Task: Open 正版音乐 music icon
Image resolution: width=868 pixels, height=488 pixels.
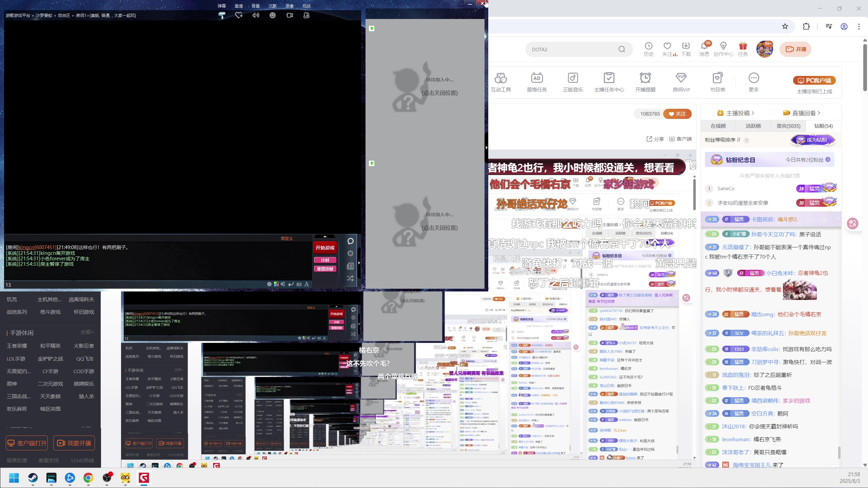Action: [x=573, y=82]
